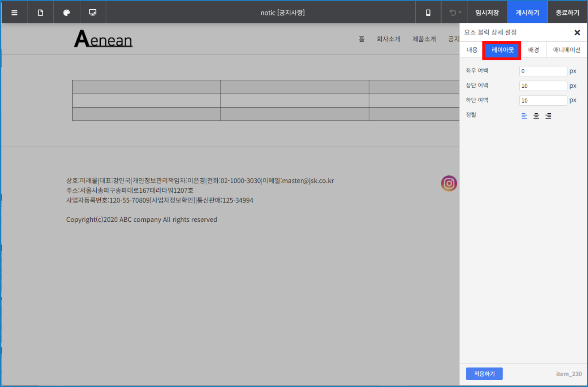The image size is (588, 387).
Task: Switch to the 배경 tab
Action: coord(533,50)
